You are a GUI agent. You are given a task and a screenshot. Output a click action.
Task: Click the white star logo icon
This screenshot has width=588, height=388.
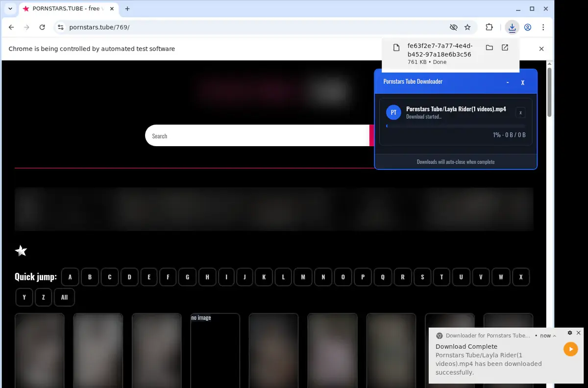tap(21, 251)
